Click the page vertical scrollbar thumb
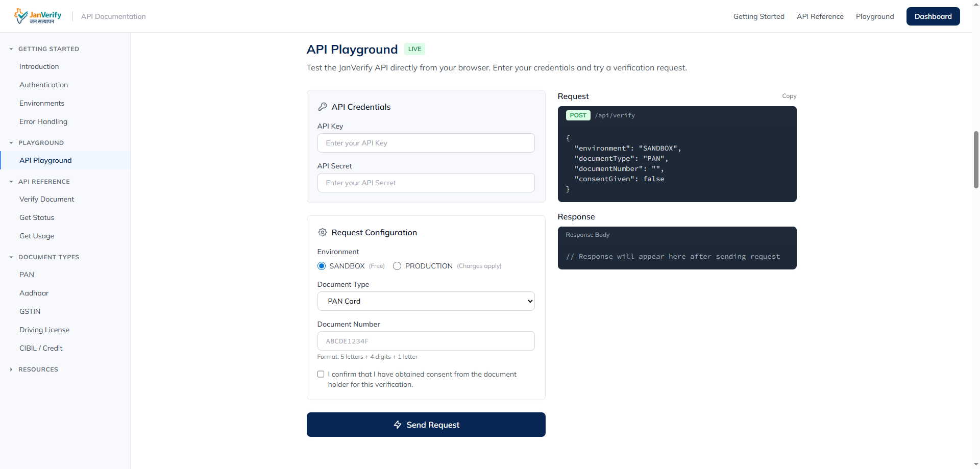 point(976,159)
